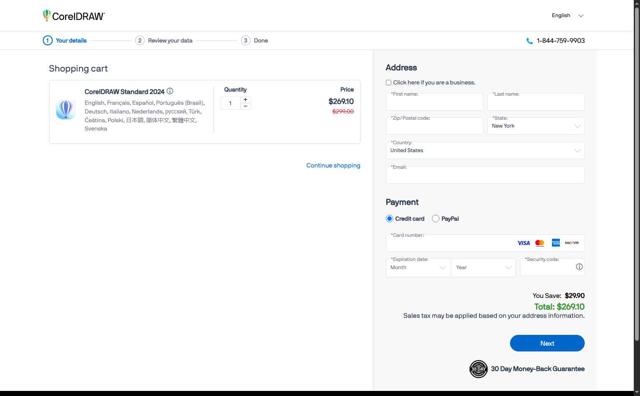Focus the Card number field
Image resolution: width=640 pixels, height=396 pixels.
coord(485,242)
